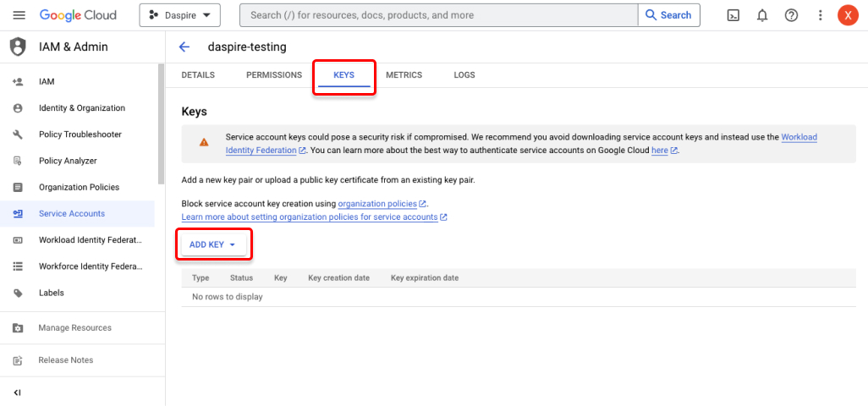Switch to the METRICS tab
Screen dimensions: 868x406
pos(404,75)
